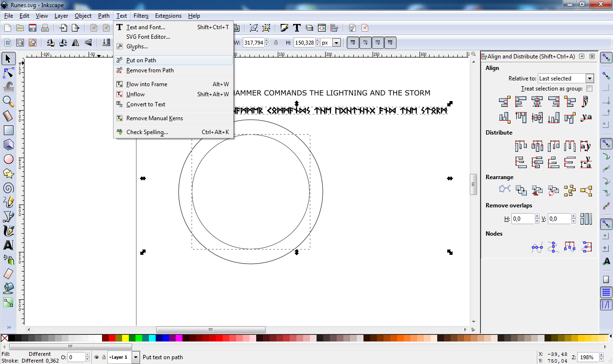The image size is (613, 364).
Task: Click the Print document icon
Action: coord(45,28)
